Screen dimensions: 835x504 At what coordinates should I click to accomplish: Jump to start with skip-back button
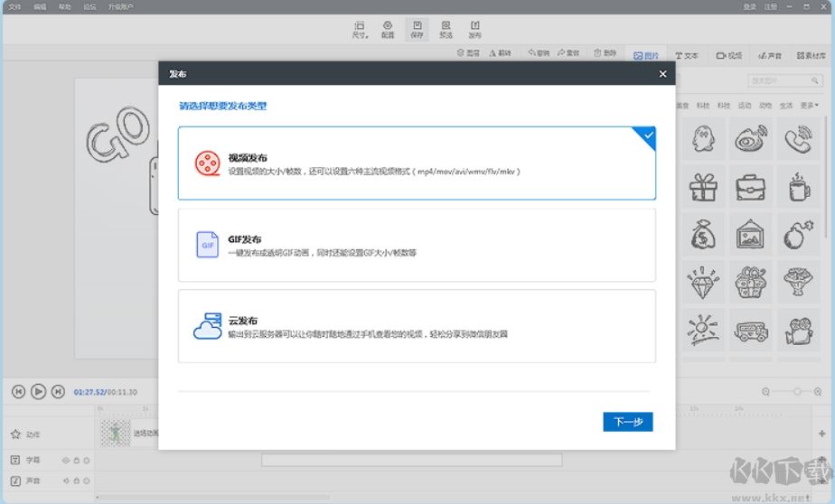[x=18, y=392]
